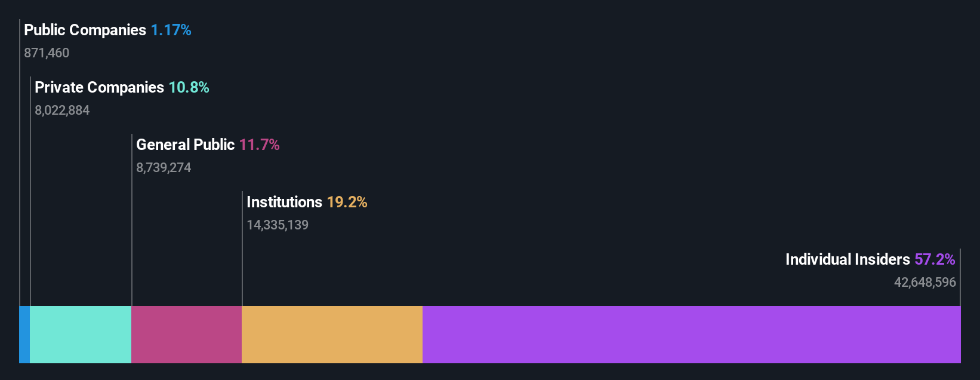Click the Private Companies label
Image resolution: width=980 pixels, height=380 pixels.
coord(99,87)
